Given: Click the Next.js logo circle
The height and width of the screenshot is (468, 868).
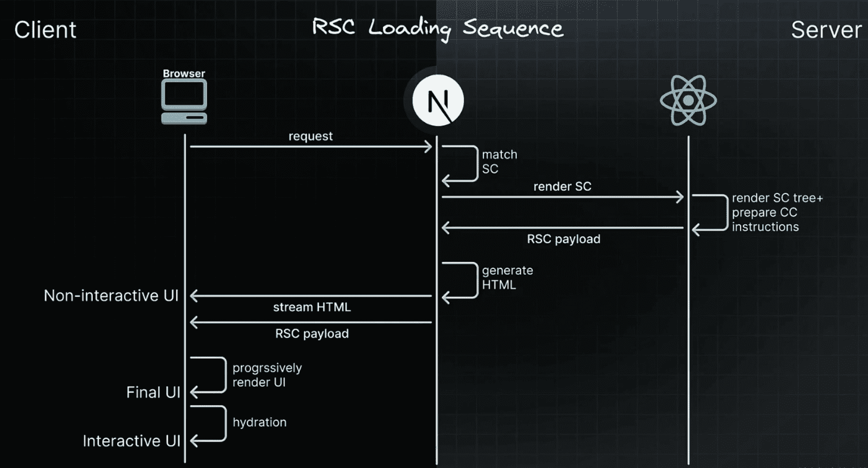Looking at the screenshot, I should tap(438, 101).
